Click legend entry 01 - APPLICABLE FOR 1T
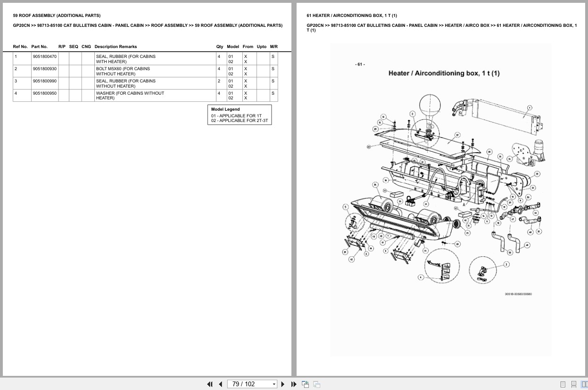This screenshot has height=390, width=588. pyautogui.click(x=236, y=116)
